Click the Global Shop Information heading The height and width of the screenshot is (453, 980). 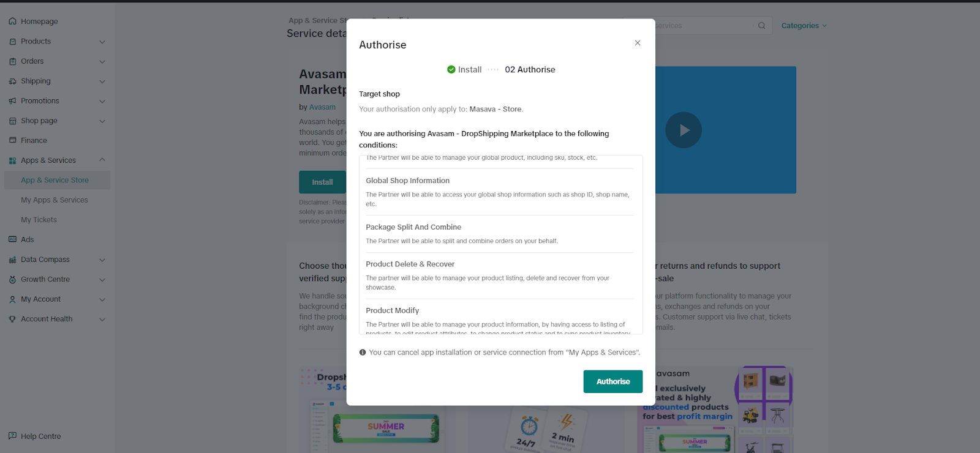408,181
